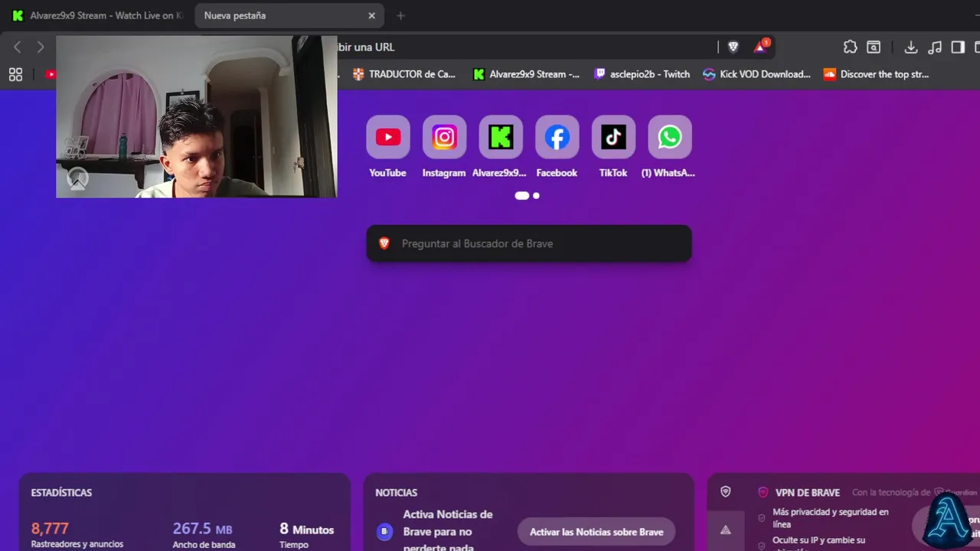Open the YouTube shortcut tile
This screenshot has width=980, height=551.
tap(388, 137)
